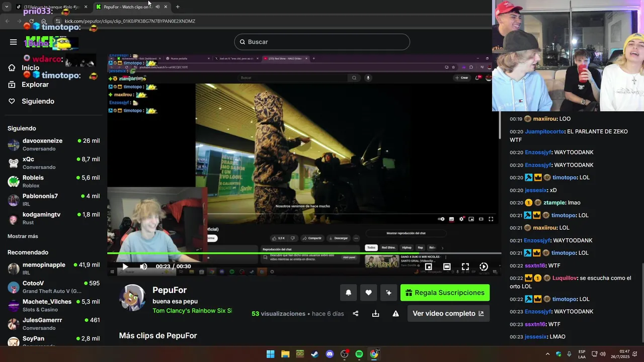The height and width of the screenshot is (362, 644).
Task: Click the Buscar search field
Action: [x=322, y=42]
